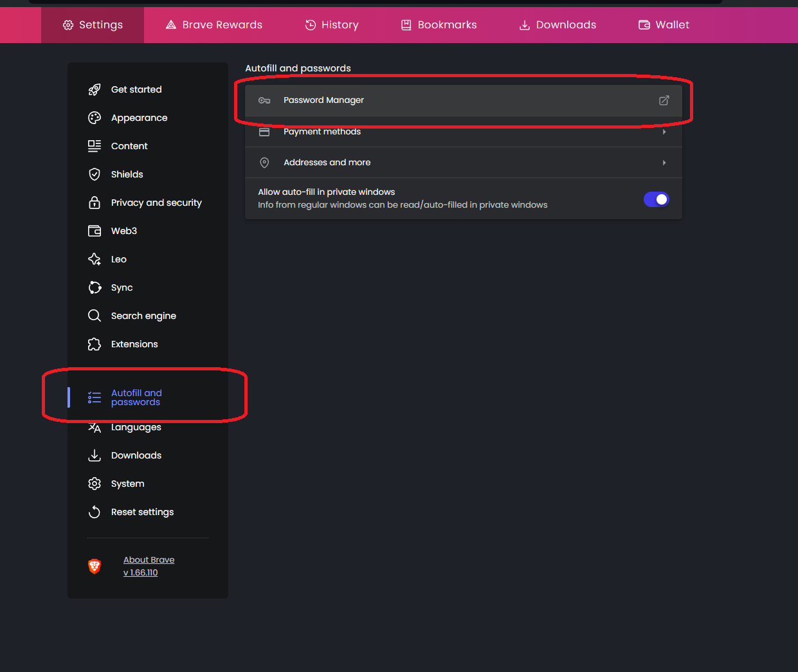Go to Shields settings label
Screen dimensions: 798x672
127,174
